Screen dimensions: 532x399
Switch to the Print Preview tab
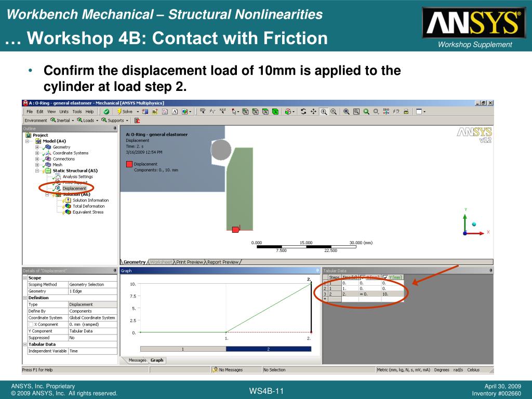point(189,262)
